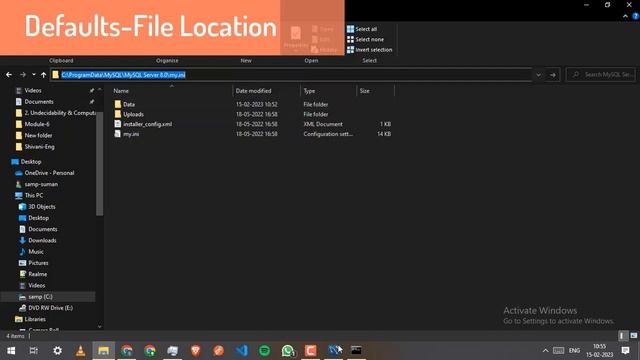
Task: Open pinned Documents in Quick access
Action: tap(39, 102)
